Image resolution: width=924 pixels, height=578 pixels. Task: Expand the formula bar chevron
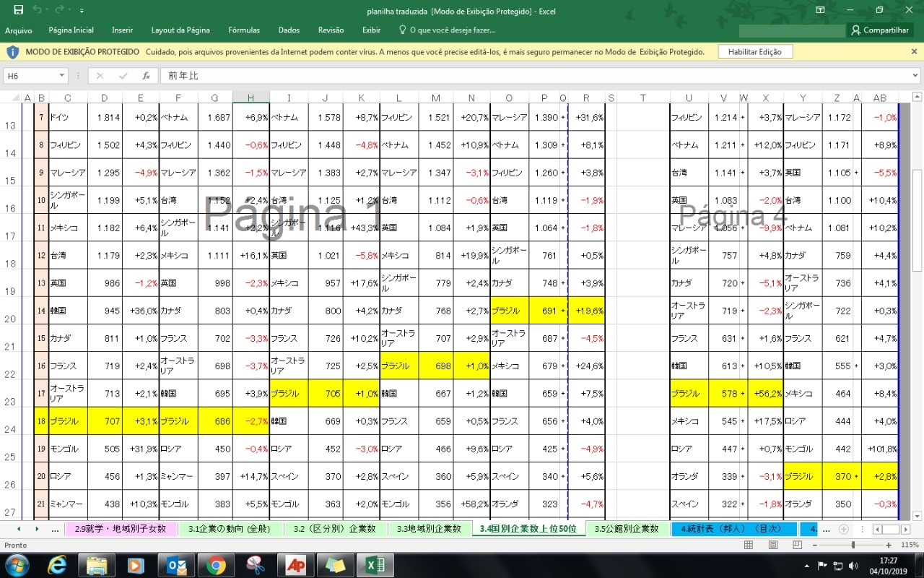tap(915, 76)
